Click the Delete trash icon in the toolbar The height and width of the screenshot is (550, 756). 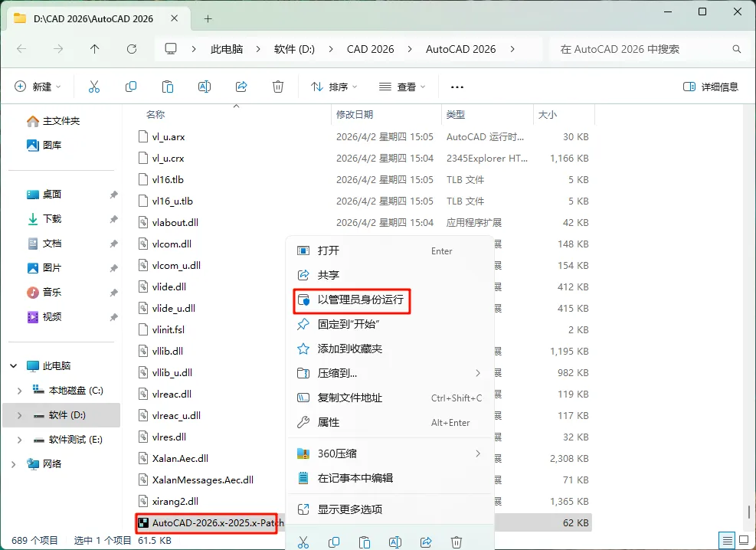[278, 87]
